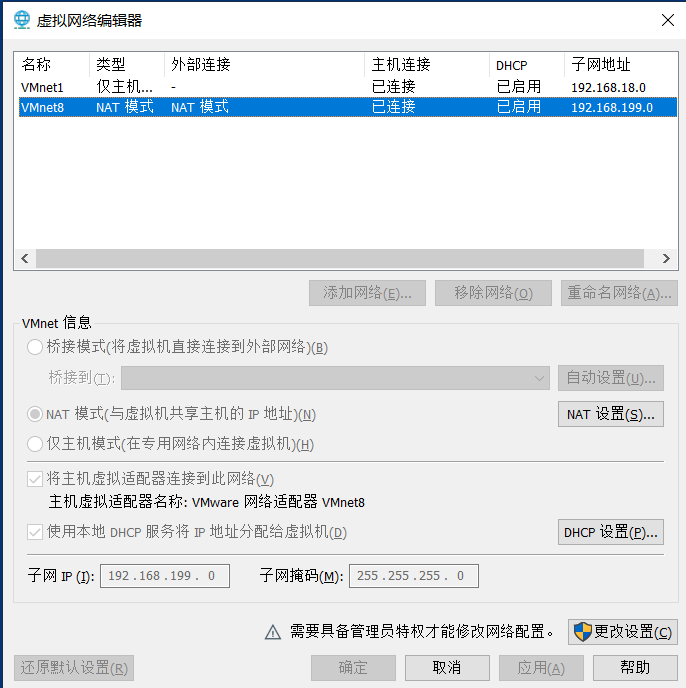Image resolution: width=686 pixels, height=688 pixels.
Task: Click the adapter name VMware 网络适配器 VMnet8 text
Action: [278, 502]
